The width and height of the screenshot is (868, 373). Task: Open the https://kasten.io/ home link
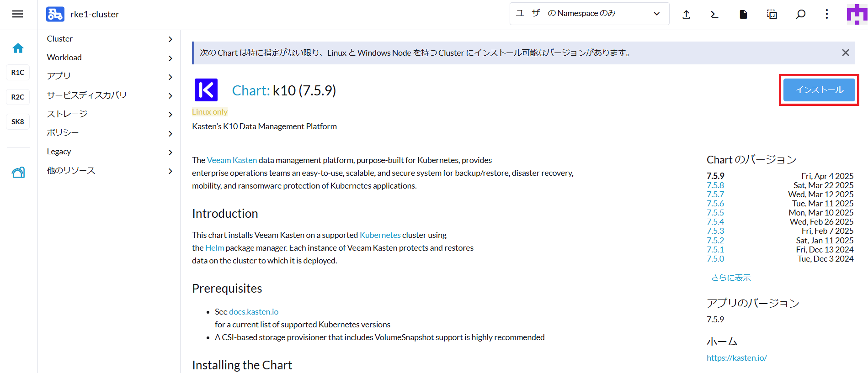pos(737,358)
